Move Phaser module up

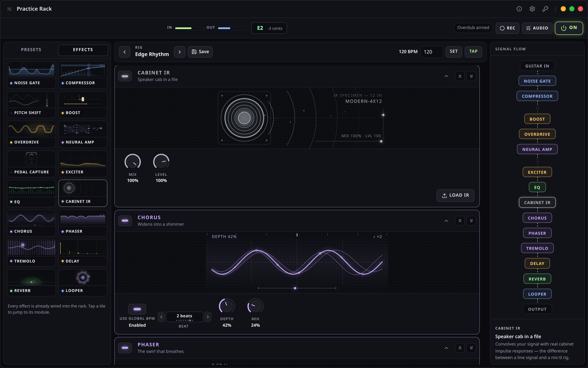pos(460,348)
